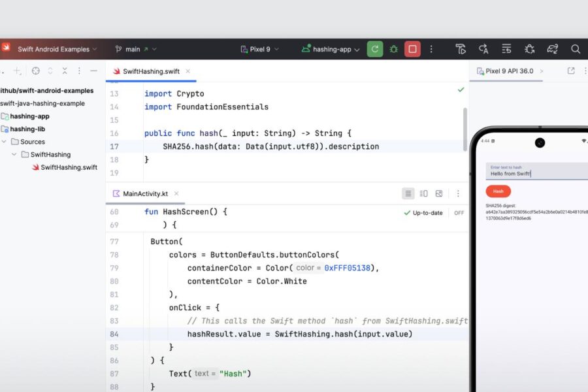Open Search Everywhere with the magnifier icon
The image size is (588, 392).
(576, 49)
